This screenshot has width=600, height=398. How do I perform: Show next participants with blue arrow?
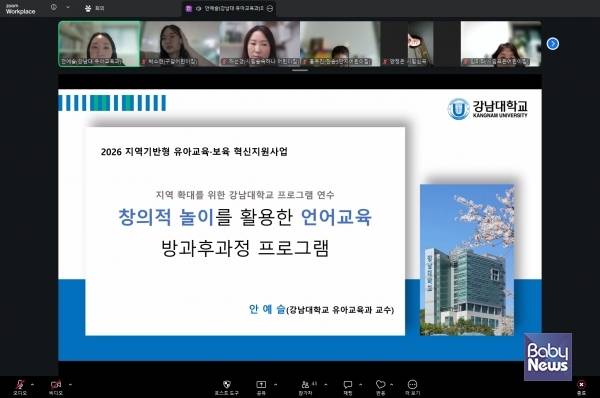[553, 44]
